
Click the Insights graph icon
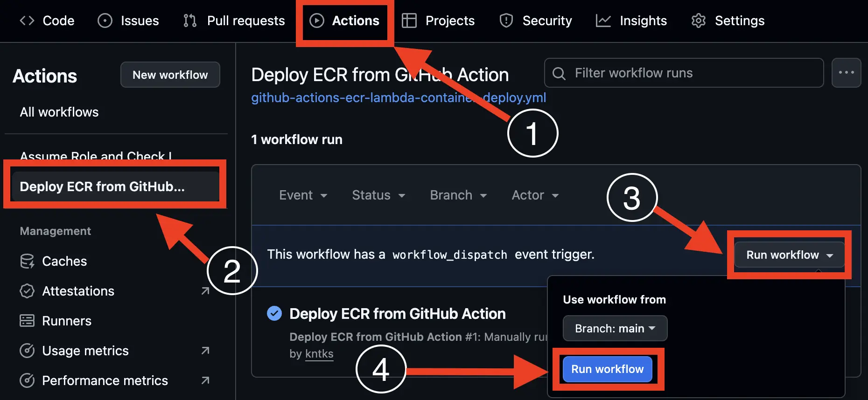tap(603, 21)
